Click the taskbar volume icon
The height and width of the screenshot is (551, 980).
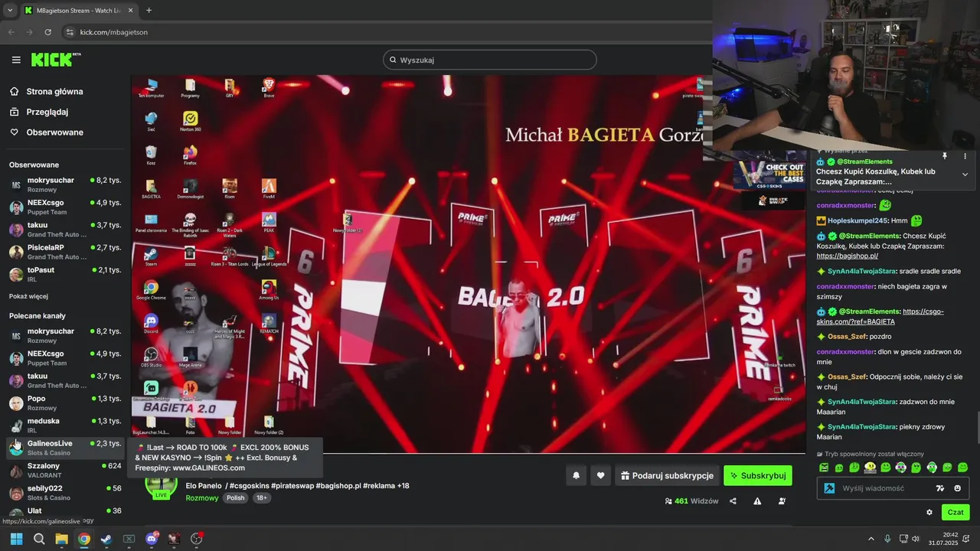[916, 539]
